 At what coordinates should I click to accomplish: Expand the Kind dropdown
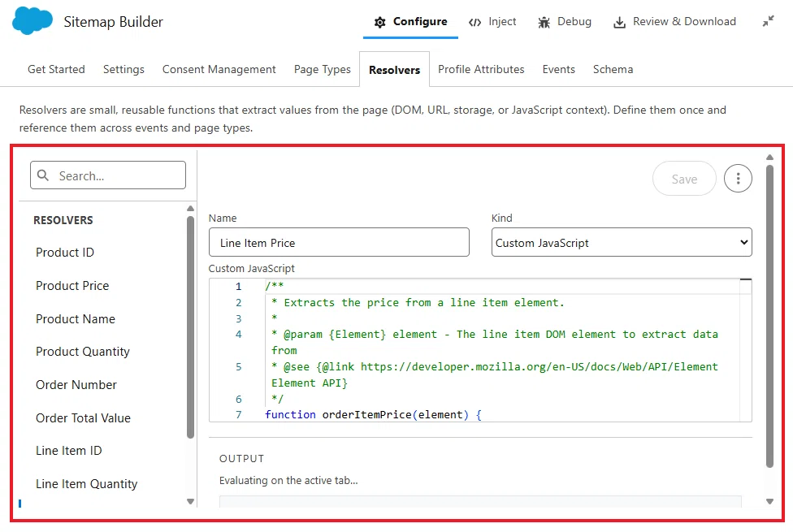pos(622,242)
